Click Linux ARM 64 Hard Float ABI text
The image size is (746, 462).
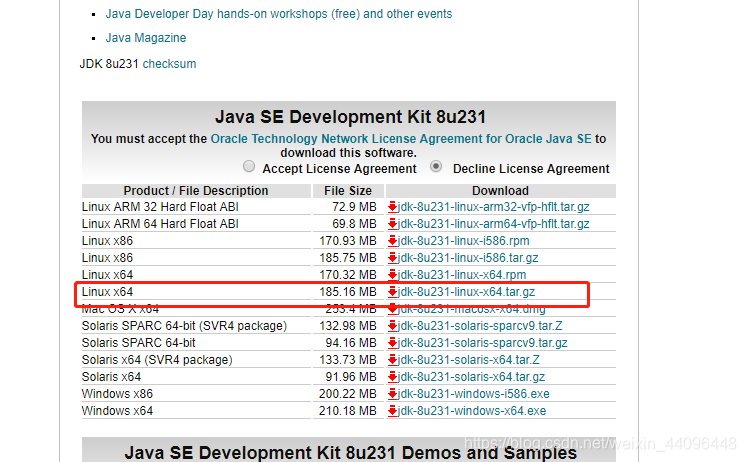click(x=160, y=224)
